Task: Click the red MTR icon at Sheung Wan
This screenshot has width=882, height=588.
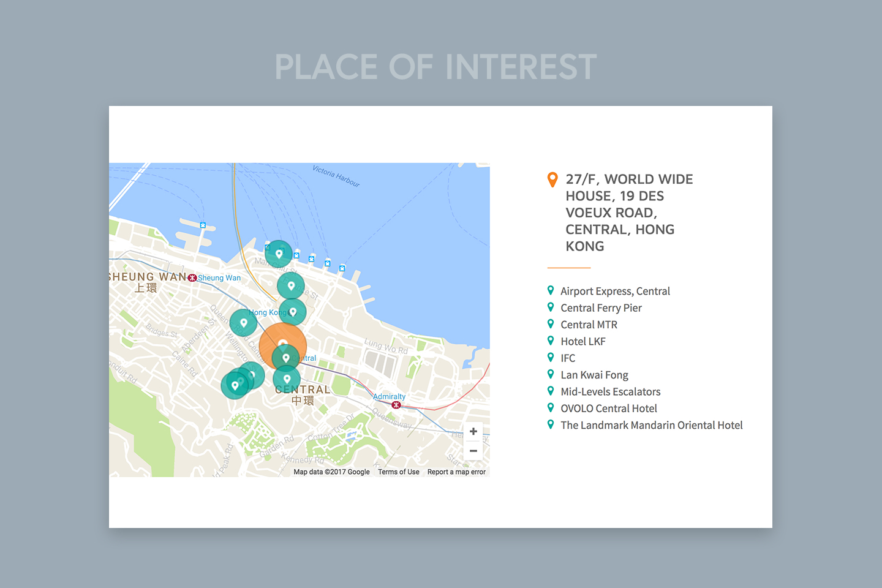Action: click(192, 278)
